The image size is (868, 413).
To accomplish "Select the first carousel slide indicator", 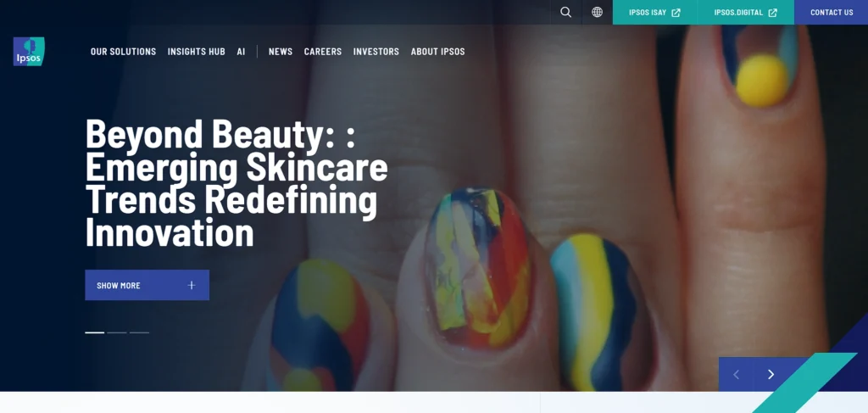I will (x=95, y=332).
